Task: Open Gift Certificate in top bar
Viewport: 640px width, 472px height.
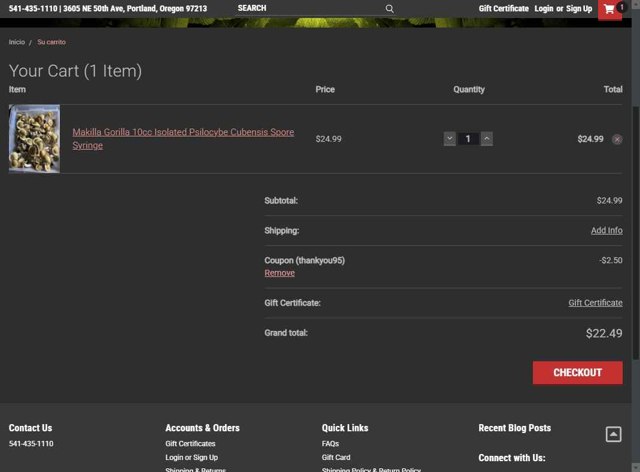Action: (x=503, y=9)
